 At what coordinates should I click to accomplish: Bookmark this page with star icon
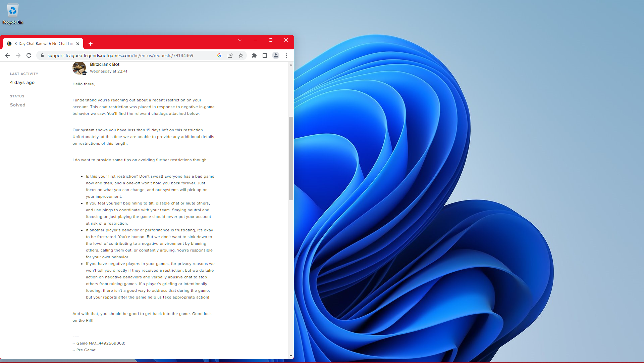[x=241, y=55]
